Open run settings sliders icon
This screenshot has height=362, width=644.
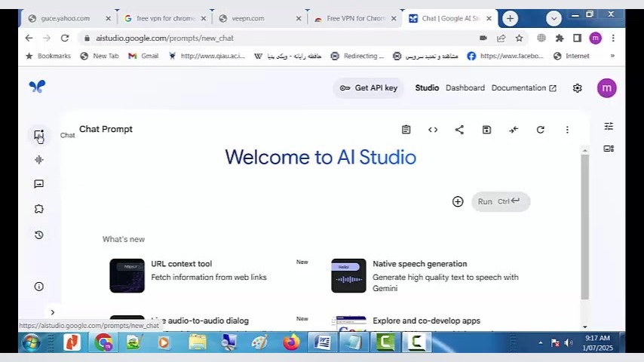pos(609,126)
